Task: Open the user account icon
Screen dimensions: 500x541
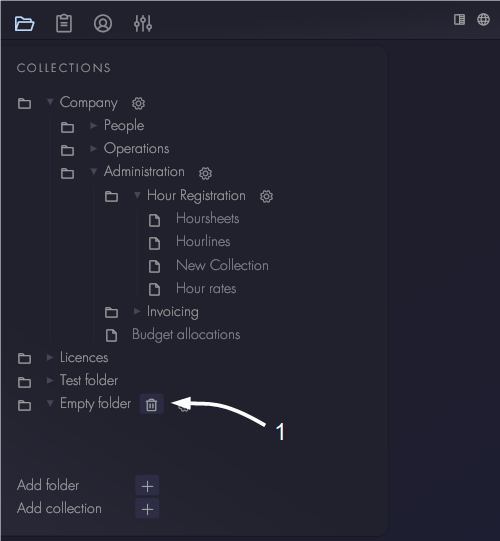Action: tap(103, 24)
